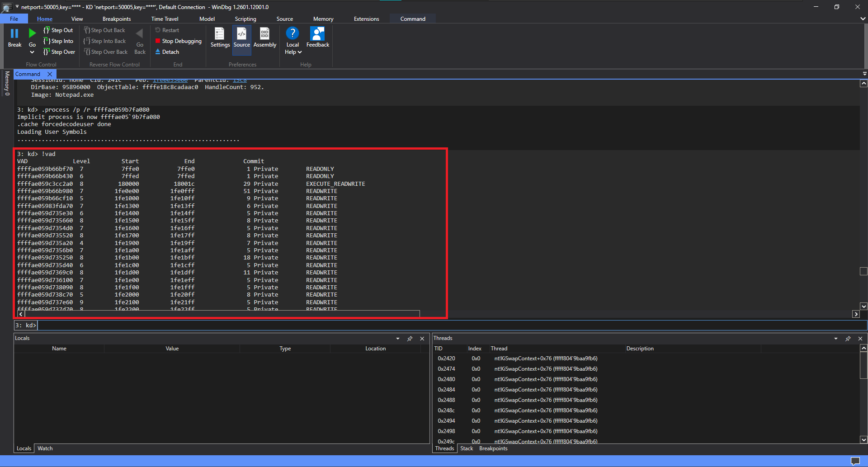
Task: Click the Step Into icon
Action: pyautogui.click(x=47, y=41)
